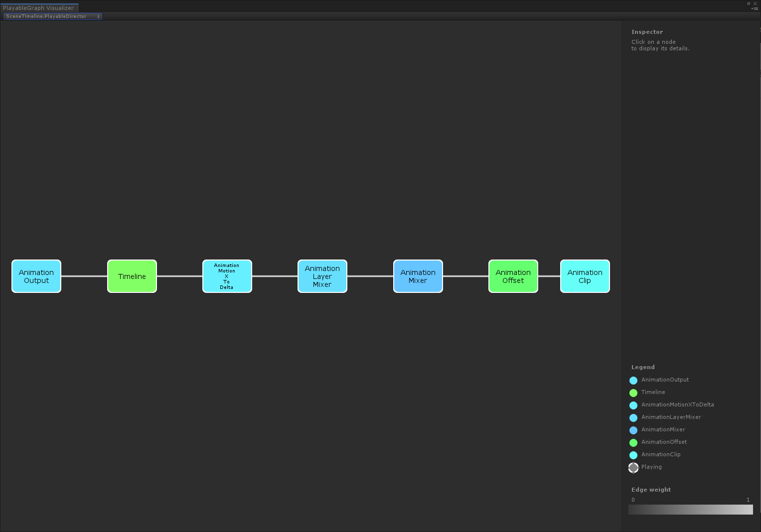
Task: Click the AnimationOffset legend color icon
Action: (x=633, y=442)
